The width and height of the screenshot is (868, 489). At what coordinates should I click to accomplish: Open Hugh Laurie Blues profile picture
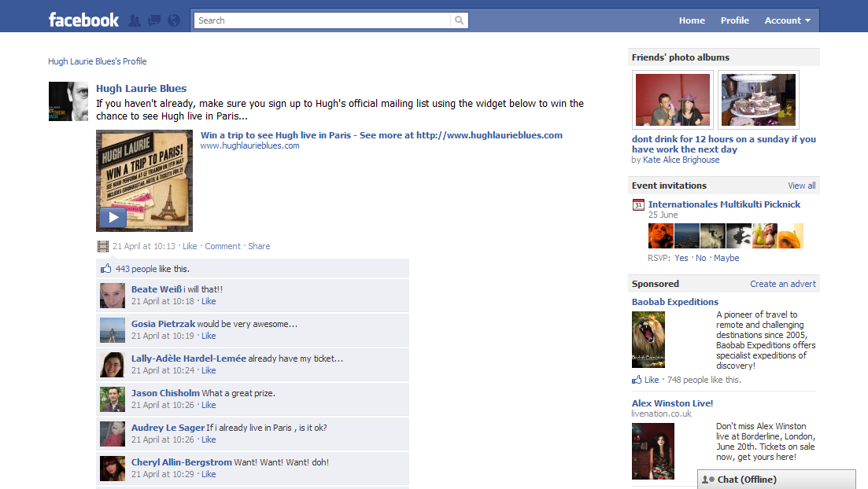[68, 101]
